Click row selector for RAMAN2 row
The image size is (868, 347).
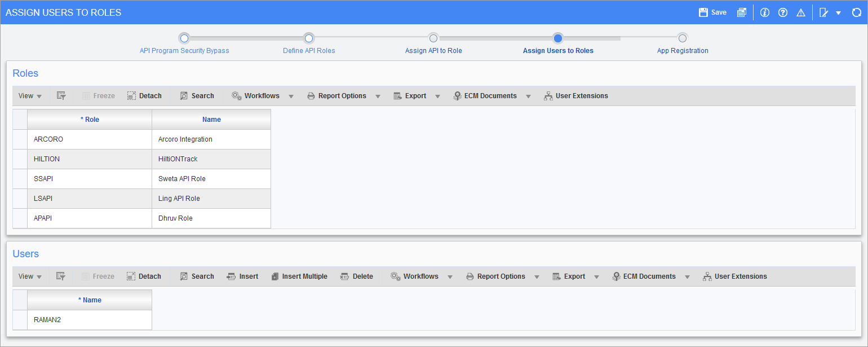[x=20, y=320]
